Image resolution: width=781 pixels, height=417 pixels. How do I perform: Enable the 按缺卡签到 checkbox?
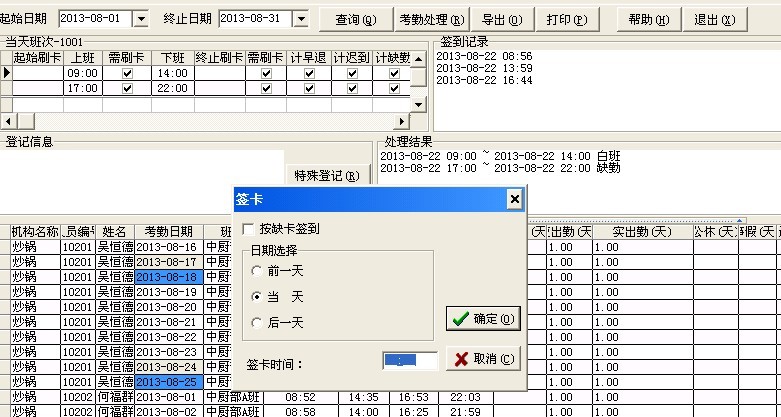[249, 227]
